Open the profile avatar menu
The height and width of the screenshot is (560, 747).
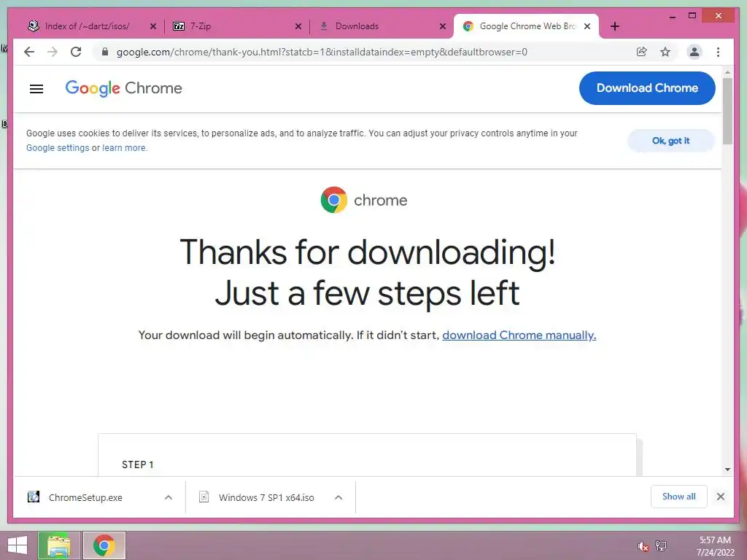coord(694,52)
